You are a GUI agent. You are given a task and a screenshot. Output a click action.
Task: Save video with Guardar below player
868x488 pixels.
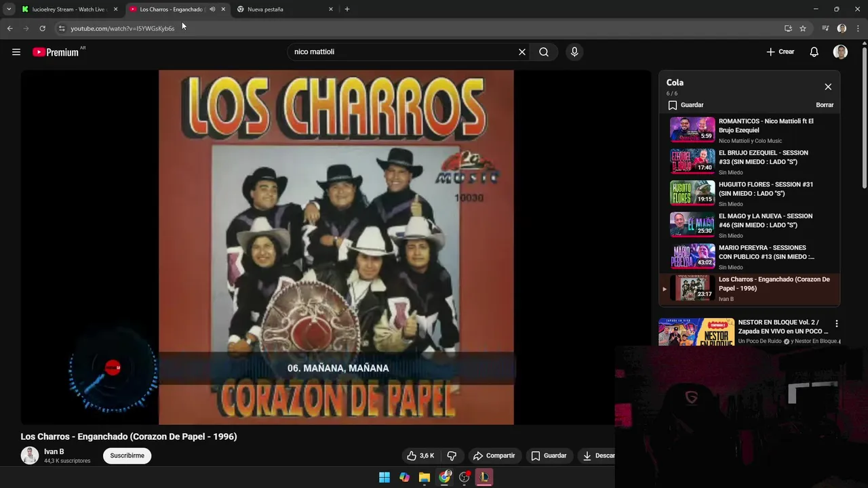(549, 455)
